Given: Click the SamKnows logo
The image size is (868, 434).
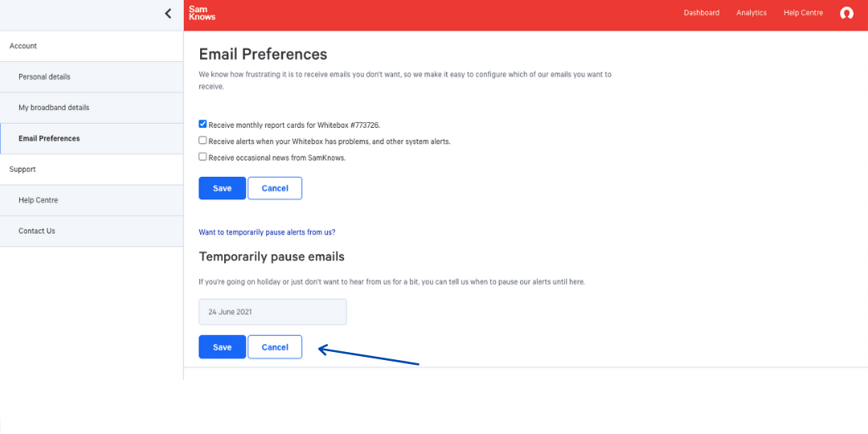Looking at the screenshot, I should [x=202, y=13].
